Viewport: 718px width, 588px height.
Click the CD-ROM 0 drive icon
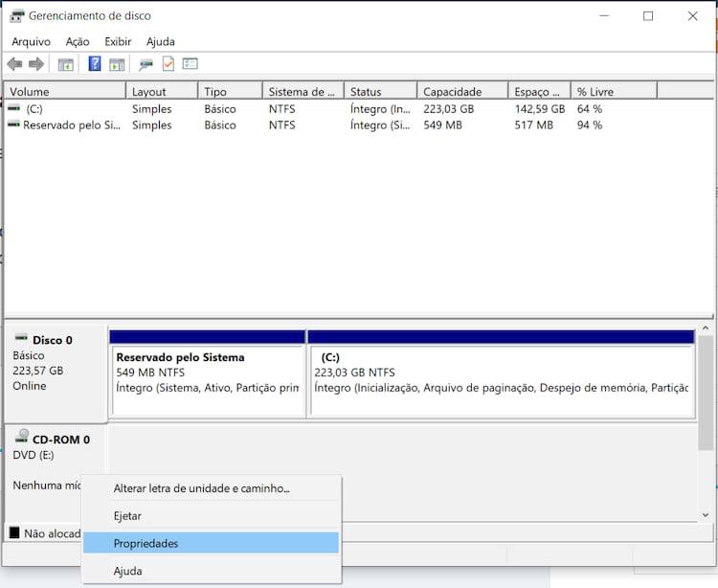[21, 436]
